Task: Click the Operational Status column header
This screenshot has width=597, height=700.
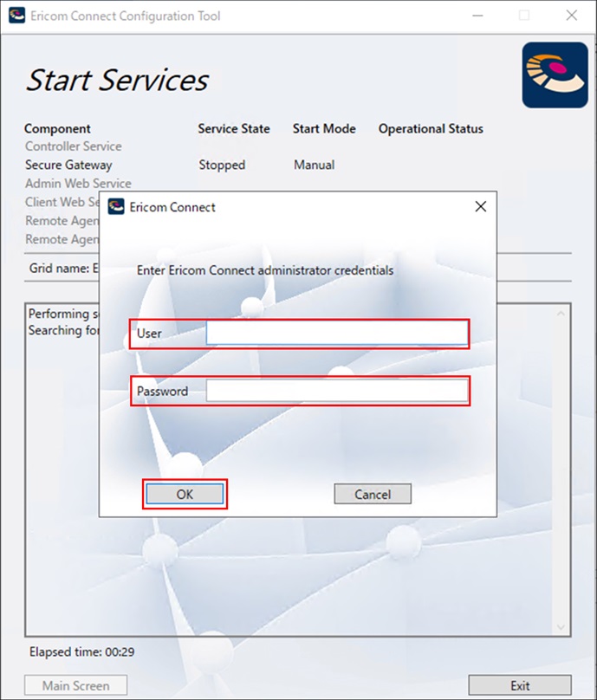Action: point(431,128)
